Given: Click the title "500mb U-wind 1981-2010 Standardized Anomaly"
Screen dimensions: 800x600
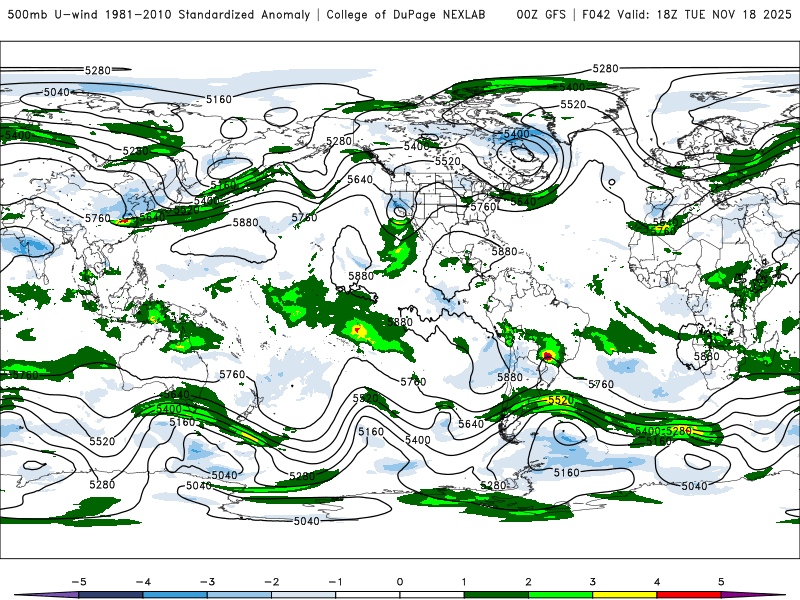Looking at the screenshot, I should point(158,14).
